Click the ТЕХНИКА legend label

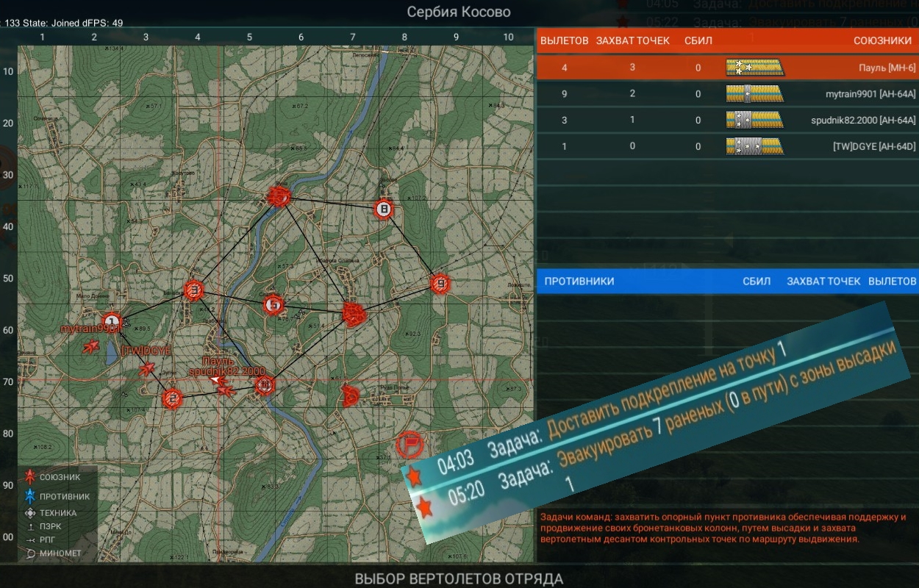[58, 513]
